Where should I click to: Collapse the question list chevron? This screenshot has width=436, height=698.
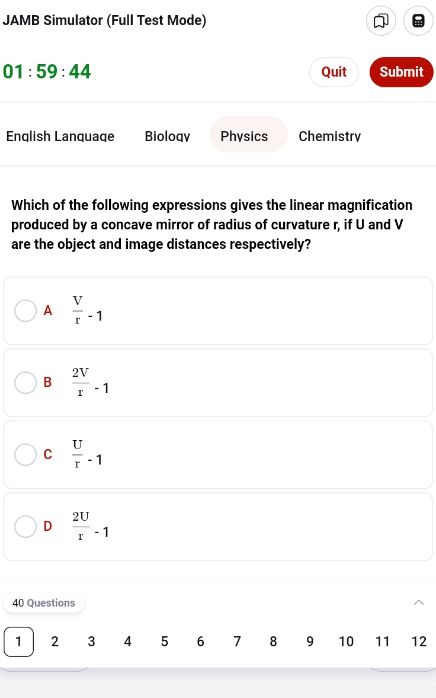coord(419,603)
